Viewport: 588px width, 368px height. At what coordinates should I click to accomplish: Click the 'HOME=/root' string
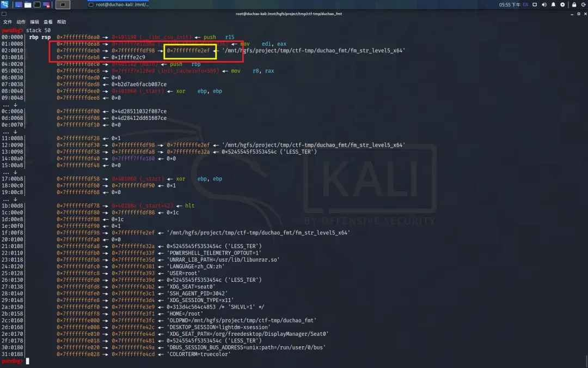pos(185,313)
